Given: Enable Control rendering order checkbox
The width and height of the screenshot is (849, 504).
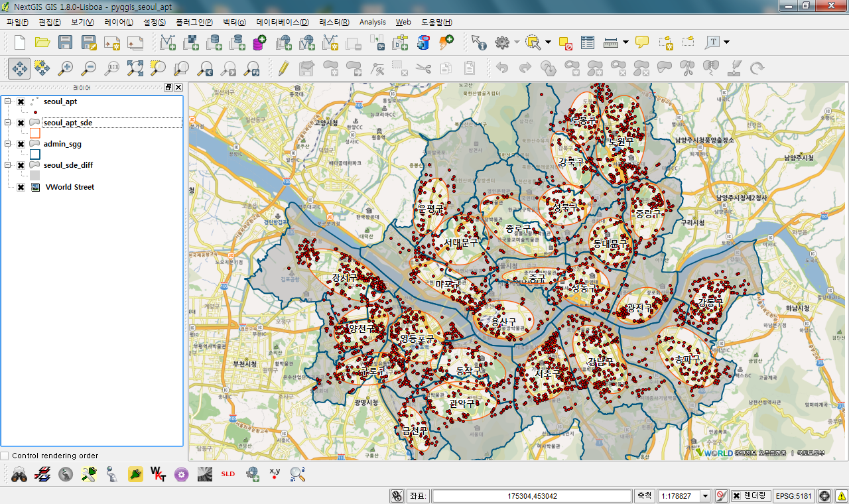Looking at the screenshot, I should [x=5, y=456].
